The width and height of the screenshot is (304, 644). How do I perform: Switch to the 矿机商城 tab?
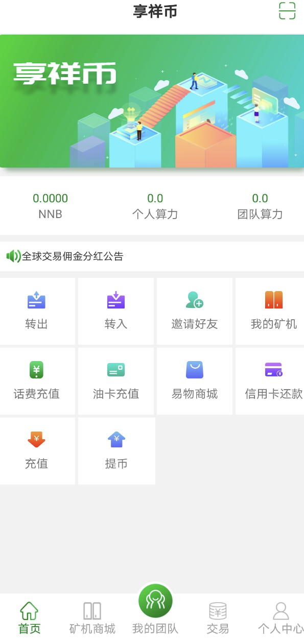[x=92, y=618]
